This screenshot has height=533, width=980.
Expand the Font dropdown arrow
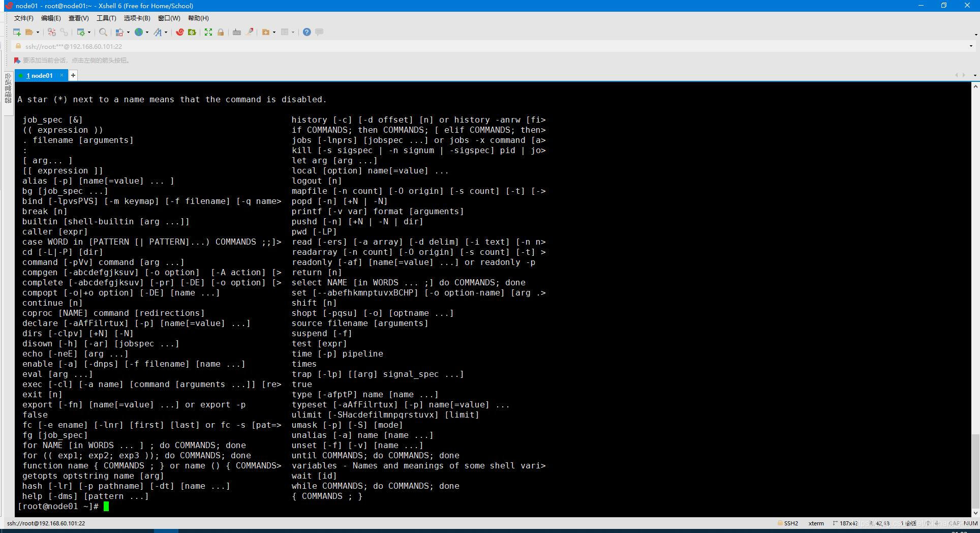[166, 32]
